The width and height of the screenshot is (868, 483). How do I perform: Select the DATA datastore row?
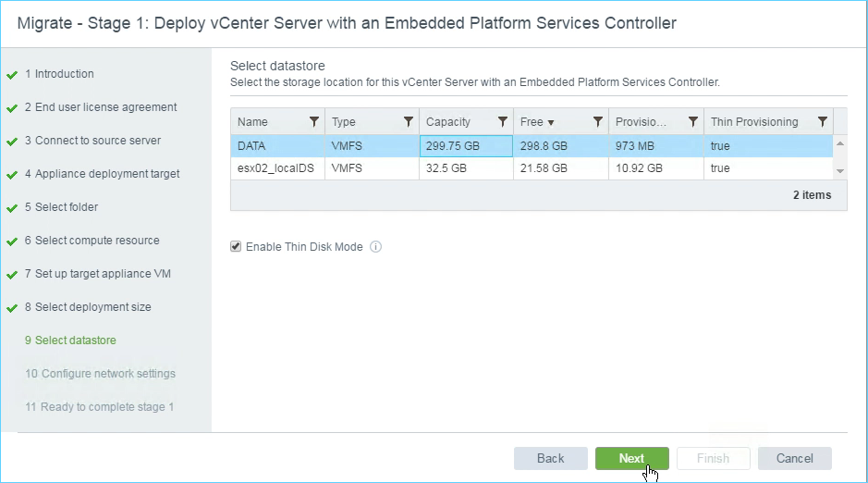coord(532,145)
